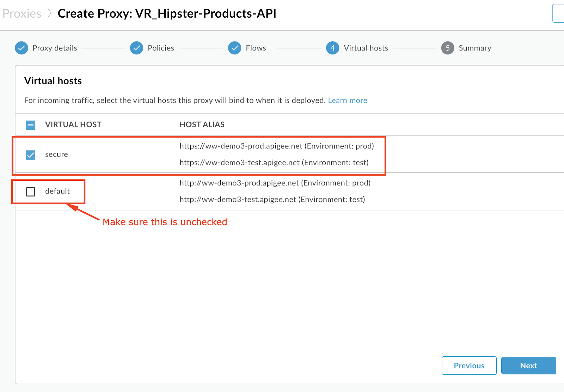
Task: Go to the Policies step label
Action: click(161, 48)
